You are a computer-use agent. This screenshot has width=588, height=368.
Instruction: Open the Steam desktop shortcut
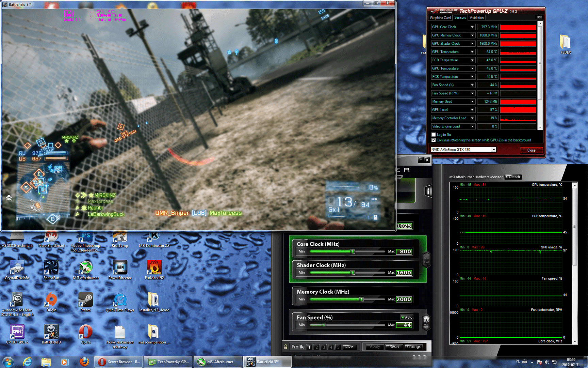click(85, 301)
